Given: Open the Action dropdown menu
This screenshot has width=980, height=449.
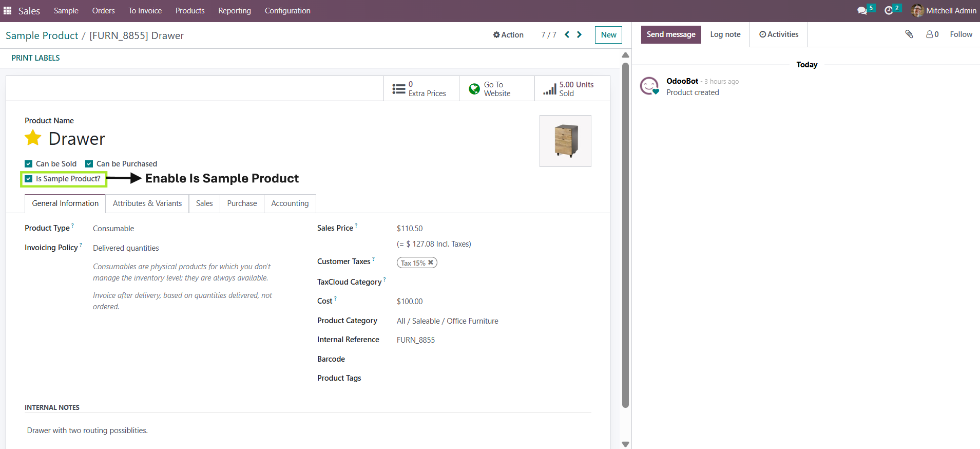Looking at the screenshot, I should click(x=508, y=35).
